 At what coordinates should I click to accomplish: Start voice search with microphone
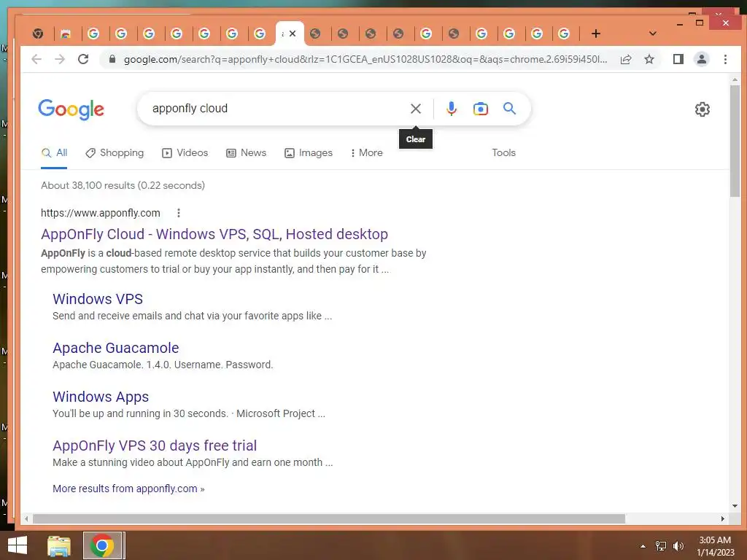(x=451, y=109)
